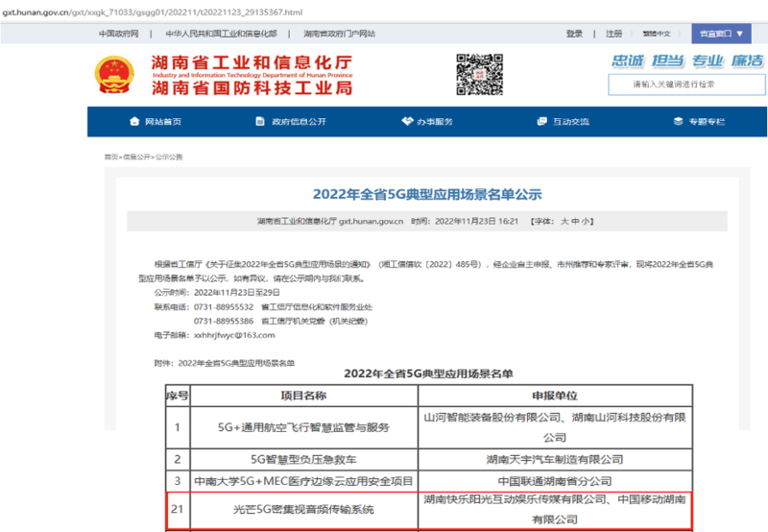The height and width of the screenshot is (532, 768).
Task: Click the layers icon beside 专题专栏
Action: (x=678, y=122)
